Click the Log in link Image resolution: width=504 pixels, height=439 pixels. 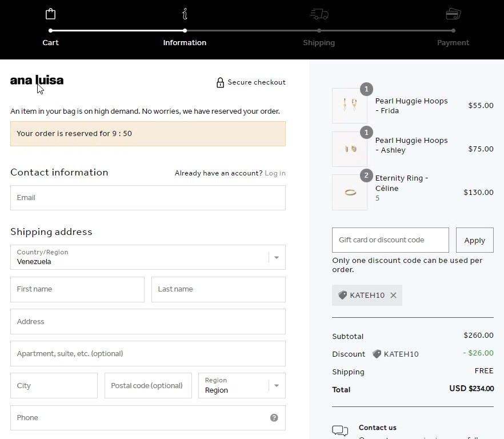click(x=275, y=173)
